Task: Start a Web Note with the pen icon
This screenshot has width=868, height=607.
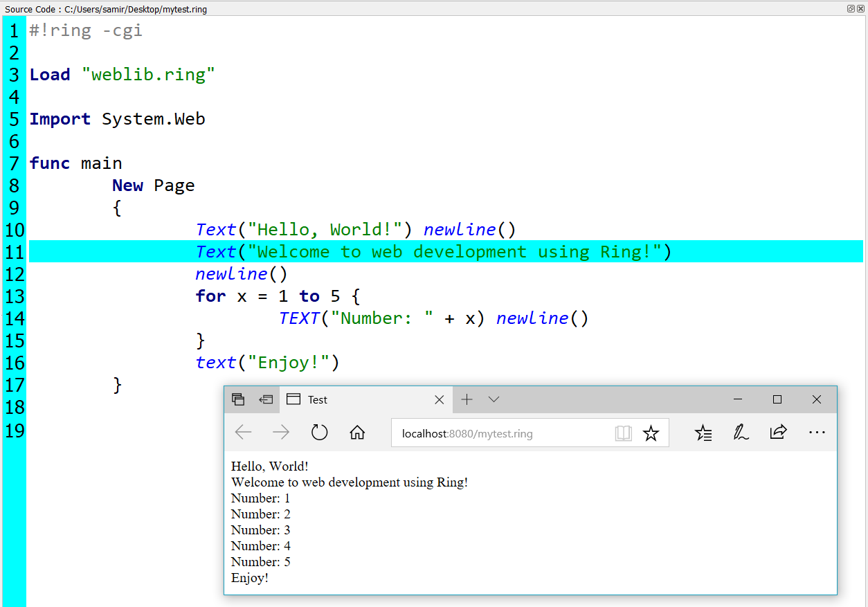Action: point(741,432)
